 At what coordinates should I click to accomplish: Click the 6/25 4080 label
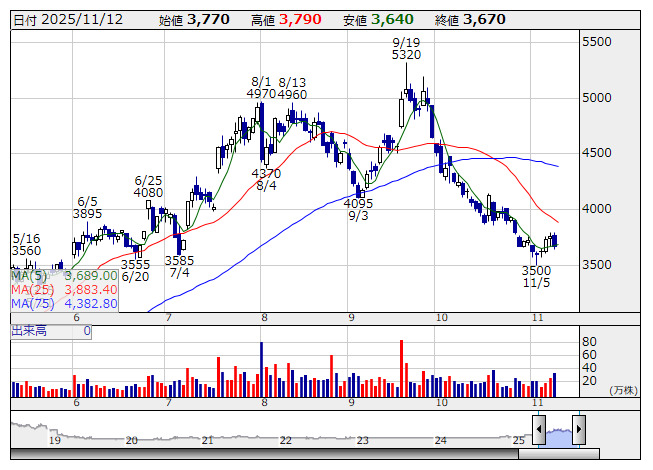pos(148,187)
